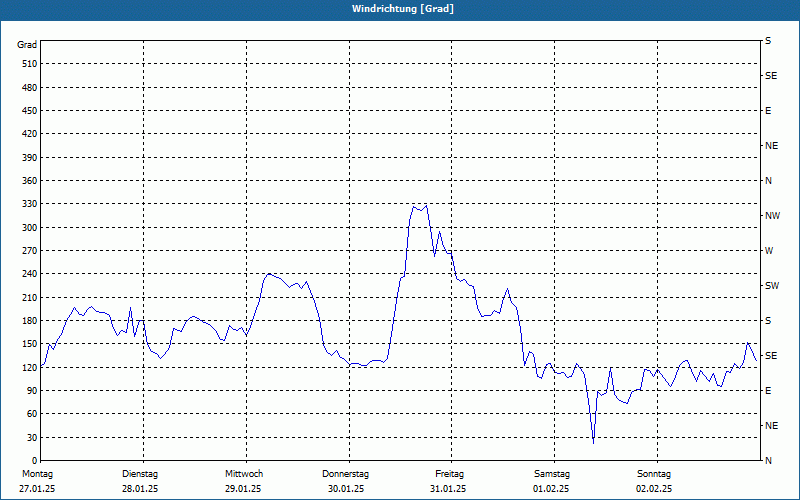The image size is (800, 500).
Task: Select the Mittwoch day label
Action: coord(244,474)
